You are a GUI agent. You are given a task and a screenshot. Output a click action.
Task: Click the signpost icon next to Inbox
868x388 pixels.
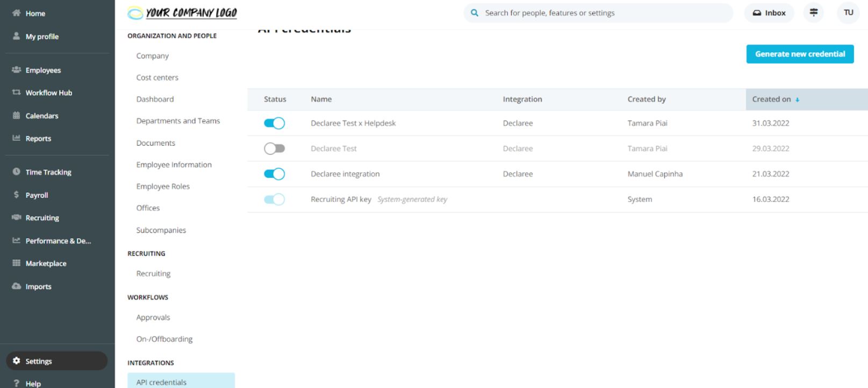pyautogui.click(x=814, y=13)
